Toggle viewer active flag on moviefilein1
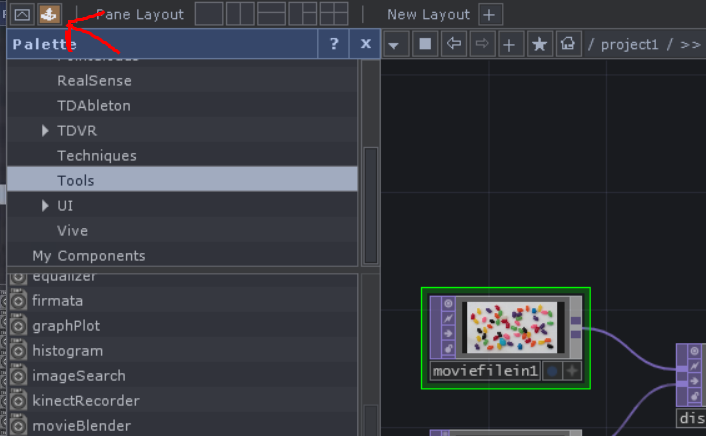Screen dimensions: 706x436 click(448, 304)
